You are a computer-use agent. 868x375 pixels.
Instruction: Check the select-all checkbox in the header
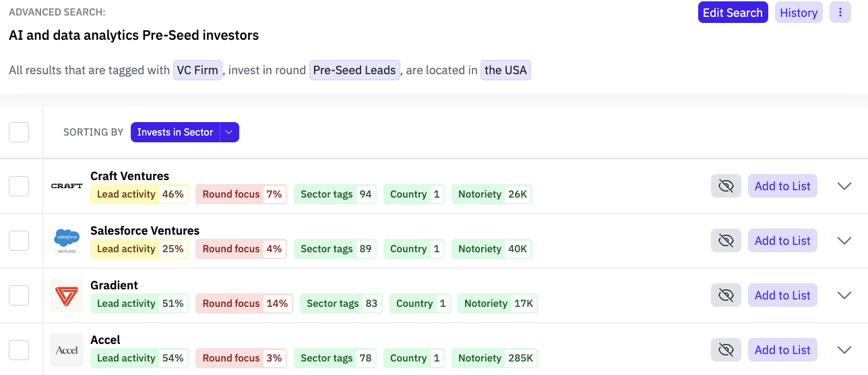[19, 132]
